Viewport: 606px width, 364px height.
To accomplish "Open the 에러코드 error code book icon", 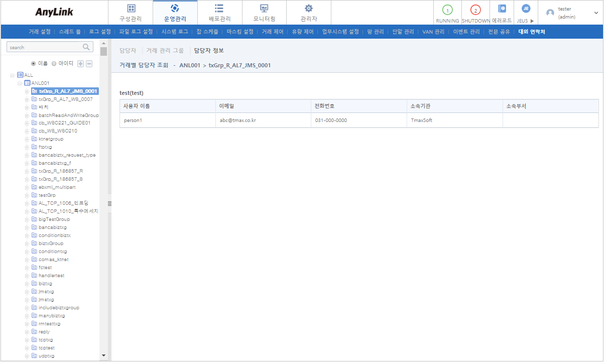I will click(502, 9).
